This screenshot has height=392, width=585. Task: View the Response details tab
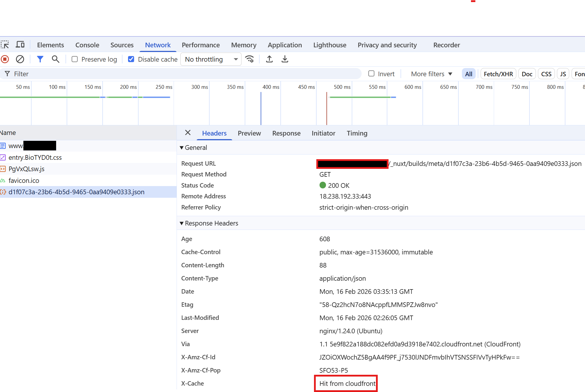coord(286,133)
